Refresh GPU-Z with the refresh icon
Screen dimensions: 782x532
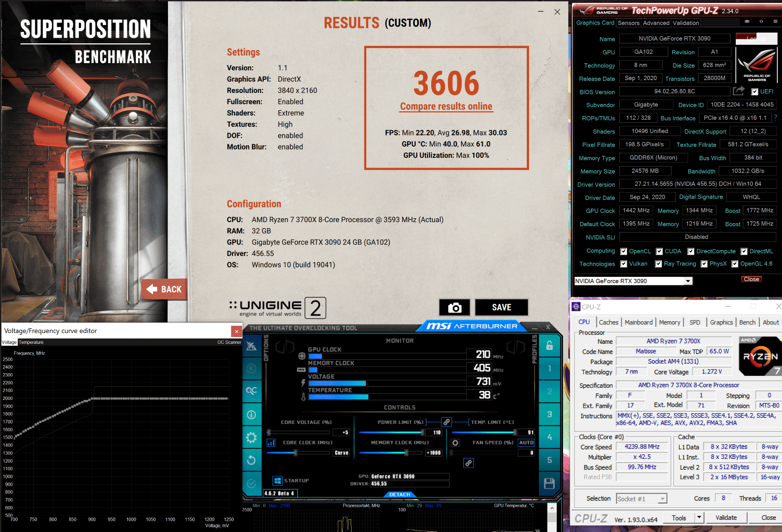(x=761, y=22)
